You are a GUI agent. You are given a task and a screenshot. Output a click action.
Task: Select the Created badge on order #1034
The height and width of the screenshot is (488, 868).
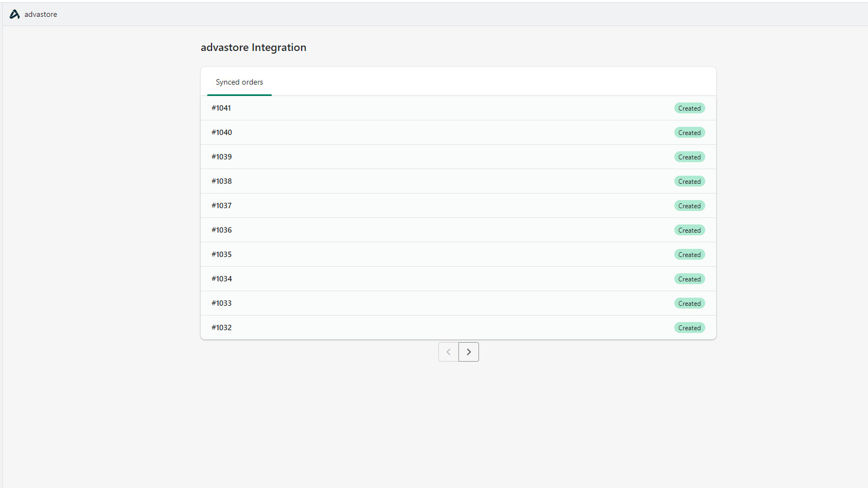coord(690,279)
